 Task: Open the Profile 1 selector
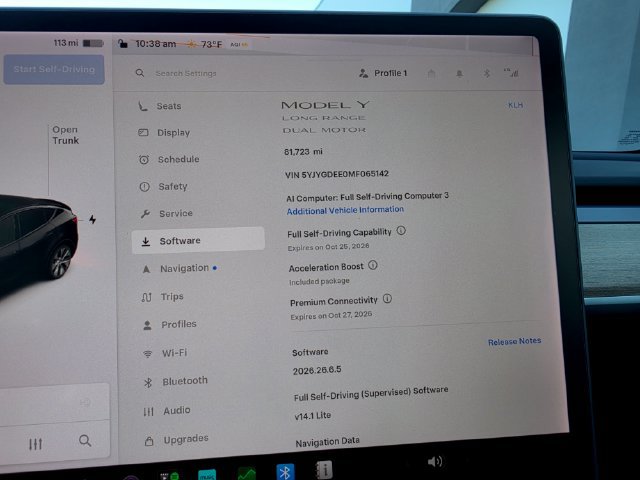[383, 73]
